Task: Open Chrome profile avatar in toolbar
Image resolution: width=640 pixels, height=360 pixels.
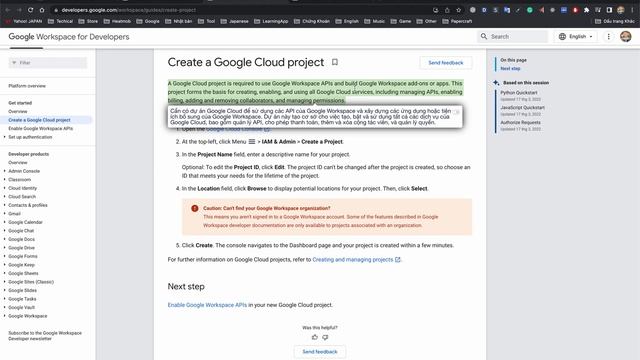Action: (621, 10)
